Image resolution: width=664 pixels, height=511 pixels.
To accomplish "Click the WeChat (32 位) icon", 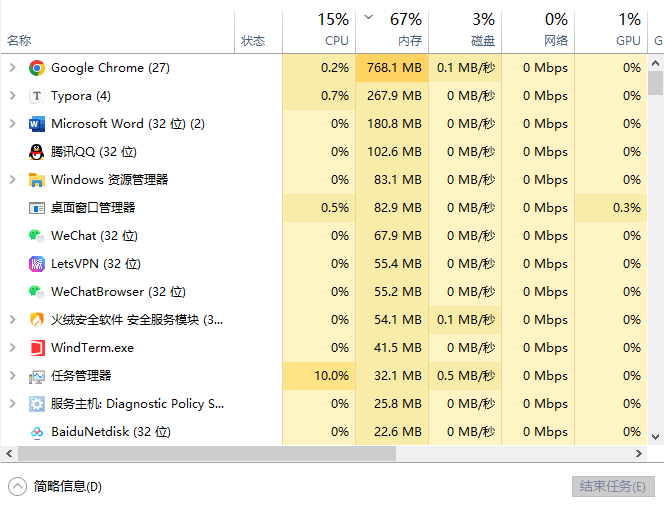I will (37, 236).
